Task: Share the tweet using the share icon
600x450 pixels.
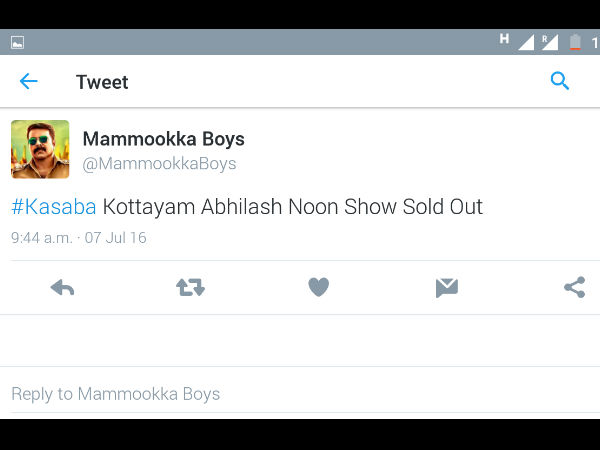Action: (574, 288)
